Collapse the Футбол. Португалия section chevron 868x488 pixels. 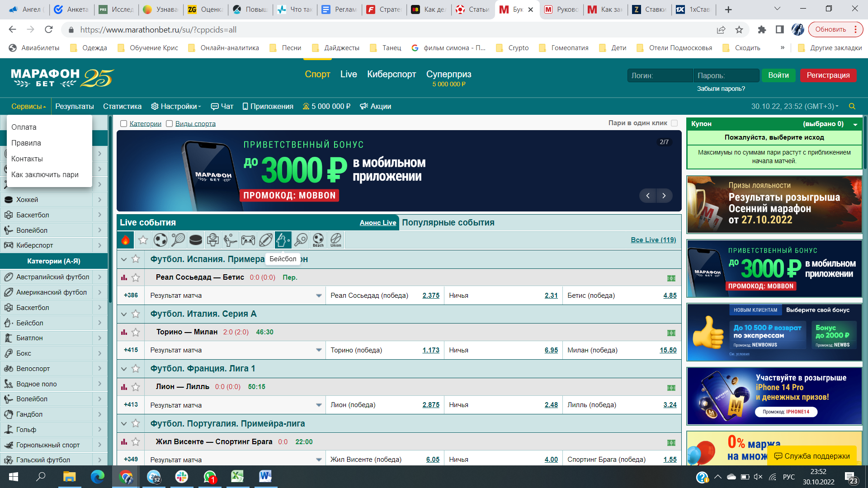click(124, 424)
